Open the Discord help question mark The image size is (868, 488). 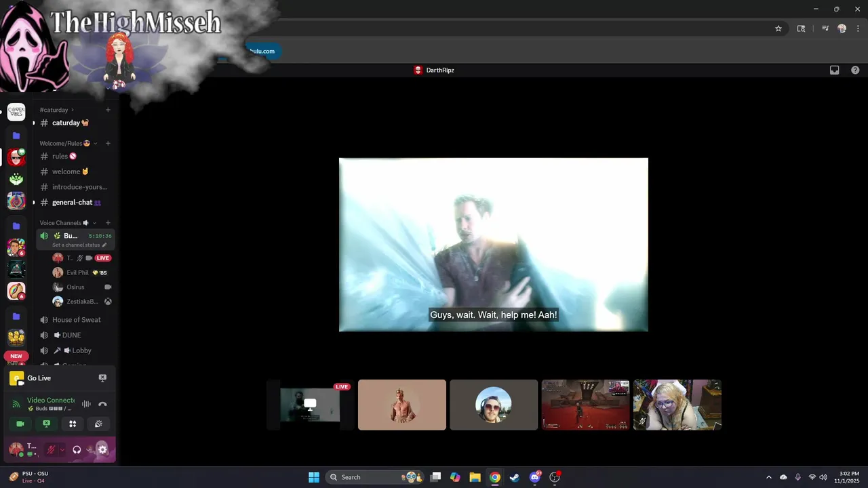click(x=855, y=70)
